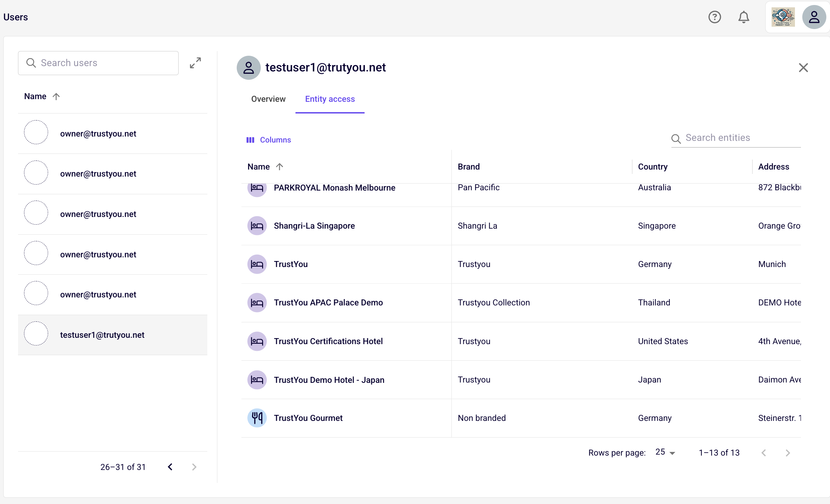Image resolution: width=830 pixels, height=504 pixels.
Task: Click the Shangri-La Singapore hotel bed icon
Action: (x=257, y=226)
